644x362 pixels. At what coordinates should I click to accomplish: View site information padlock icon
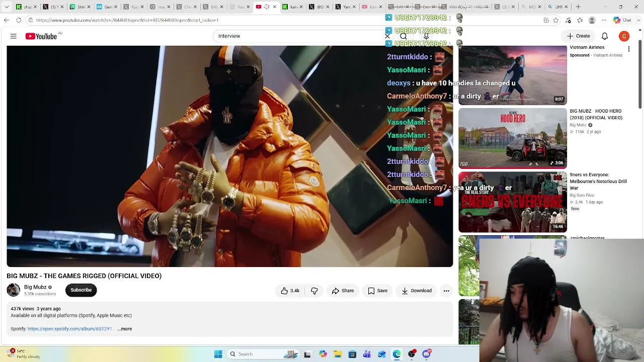point(31,20)
